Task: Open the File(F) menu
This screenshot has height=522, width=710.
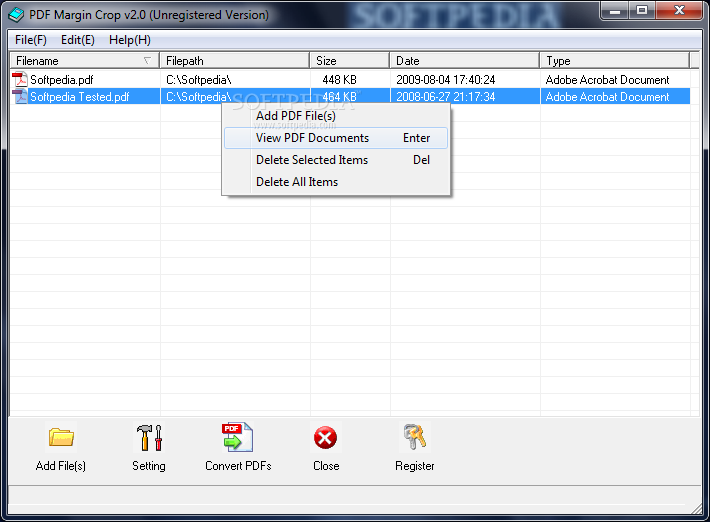Action: [x=31, y=40]
